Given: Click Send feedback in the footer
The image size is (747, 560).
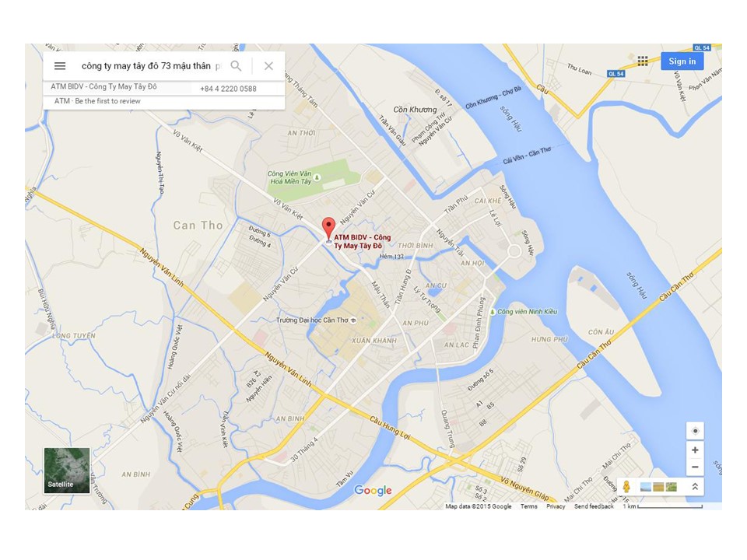Looking at the screenshot, I should click(594, 506).
